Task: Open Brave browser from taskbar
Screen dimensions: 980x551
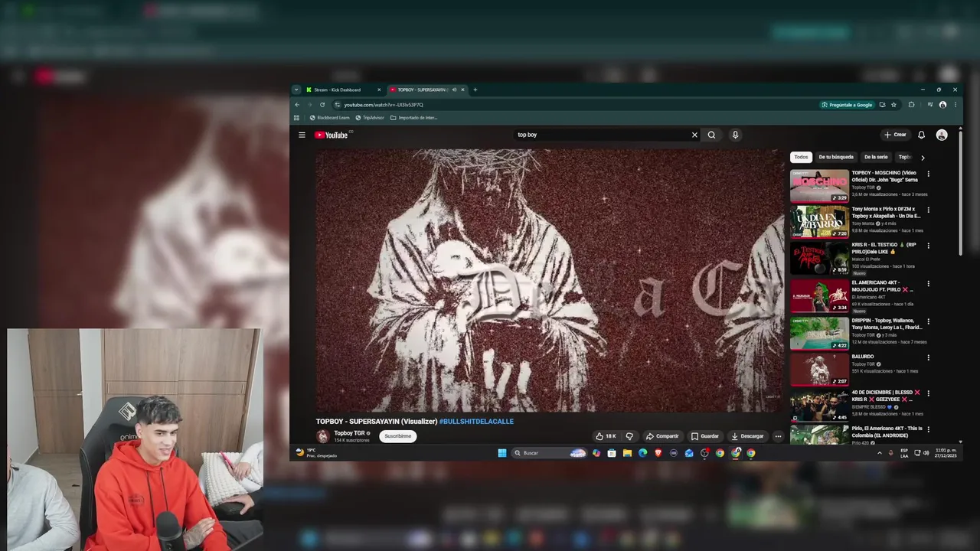Action: click(x=658, y=453)
